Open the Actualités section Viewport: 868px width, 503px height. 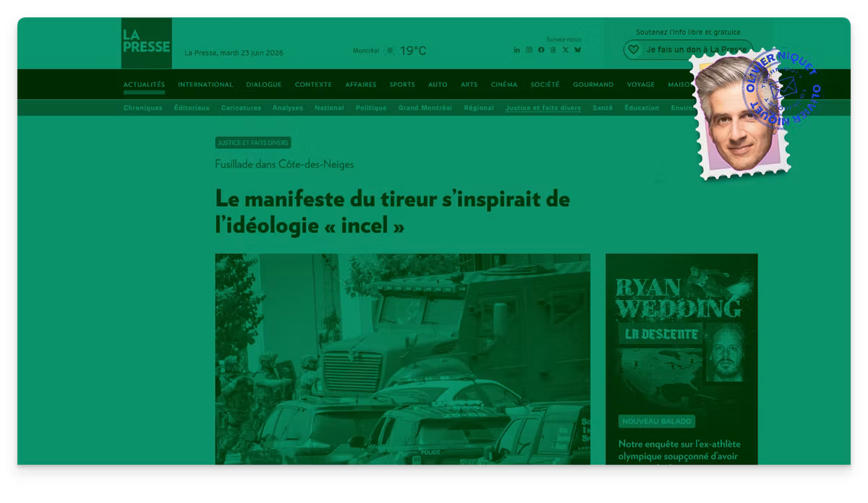coord(144,85)
